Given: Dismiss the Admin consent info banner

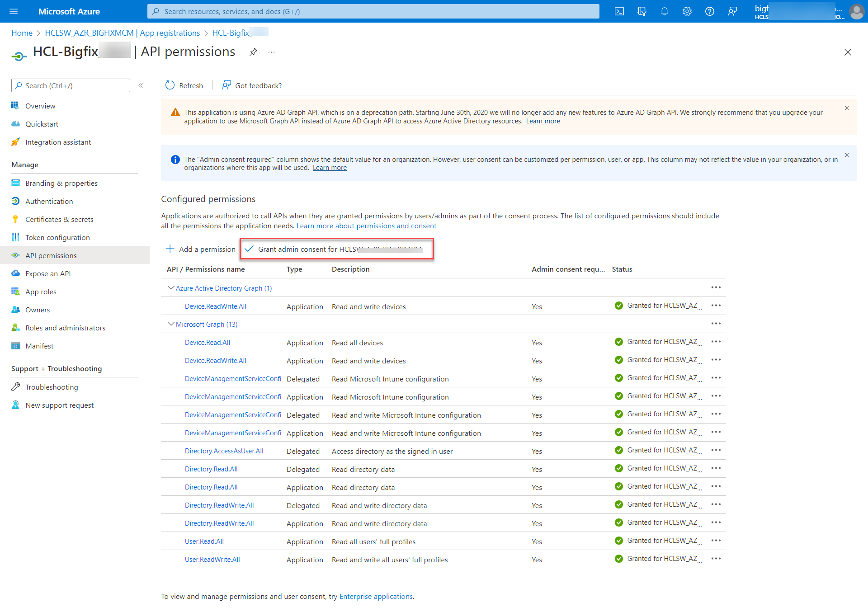Looking at the screenshot, I should tap(847, 155).
